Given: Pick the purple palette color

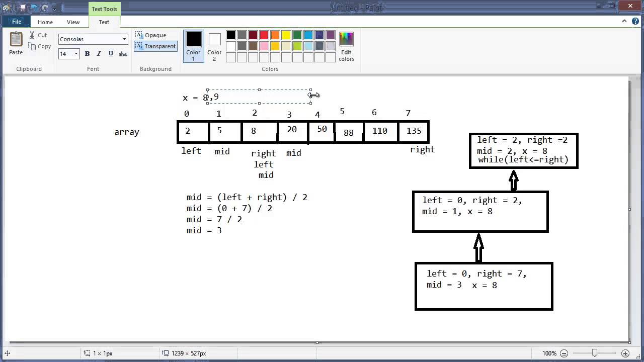Looking at the screenshot, I should click(331, 35).
